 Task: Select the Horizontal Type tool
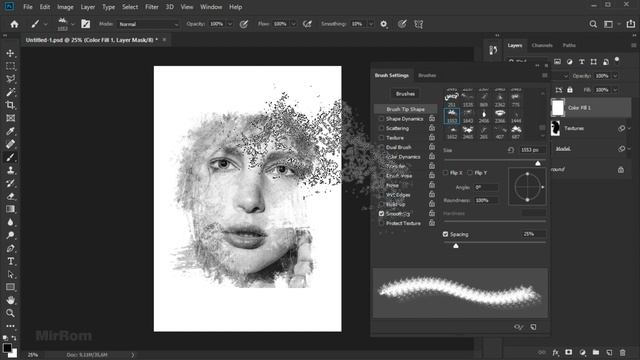pos(10,261)
